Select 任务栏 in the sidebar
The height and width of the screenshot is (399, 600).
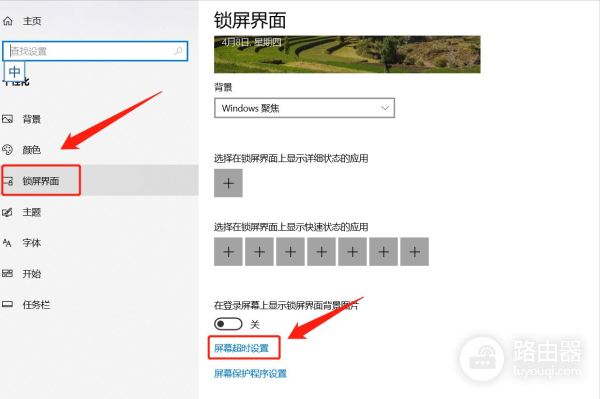(36, 305)
